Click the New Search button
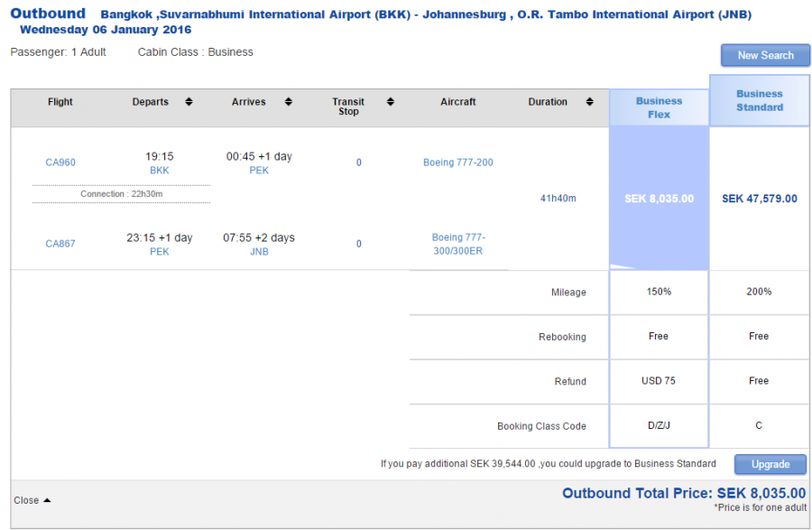 (x=765, y=55)
